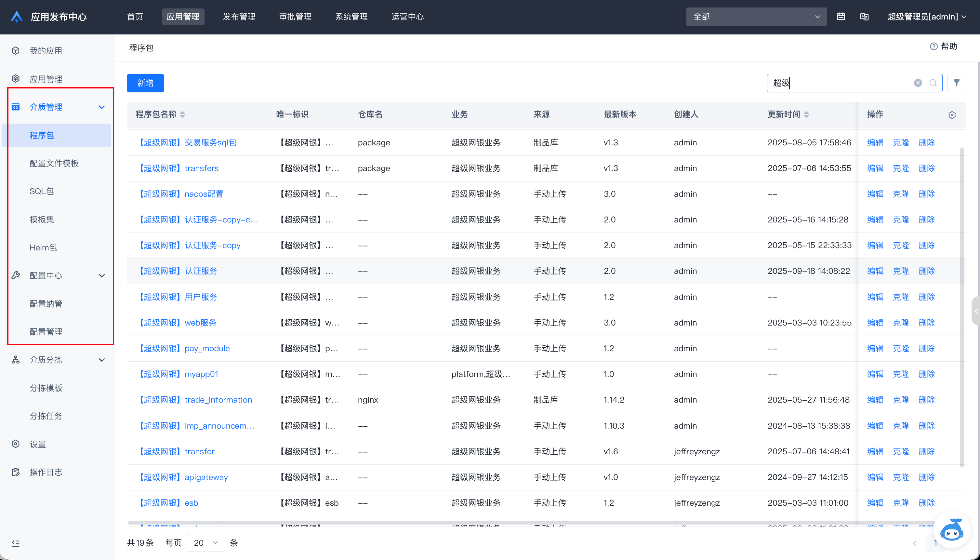The image size is (980, 560).
Task: Open the calendar icon in header
Action: [x=841, y=17]
